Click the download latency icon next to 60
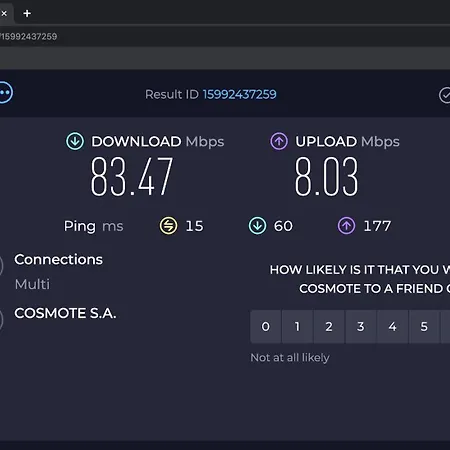 point(257,226)
